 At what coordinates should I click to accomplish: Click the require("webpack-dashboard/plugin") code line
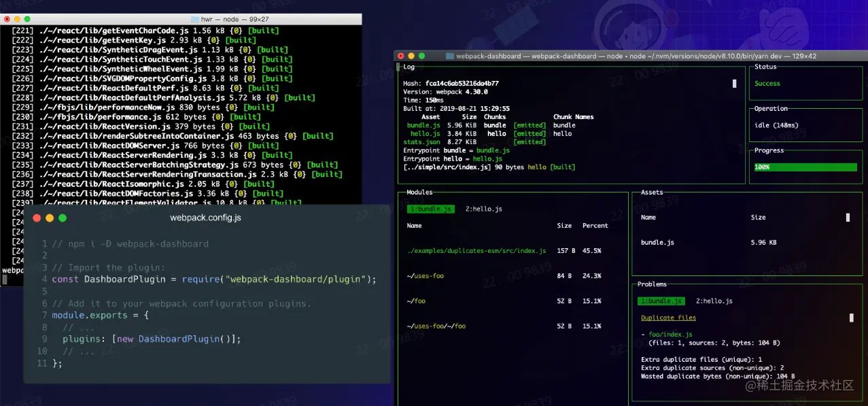[214, 280]
